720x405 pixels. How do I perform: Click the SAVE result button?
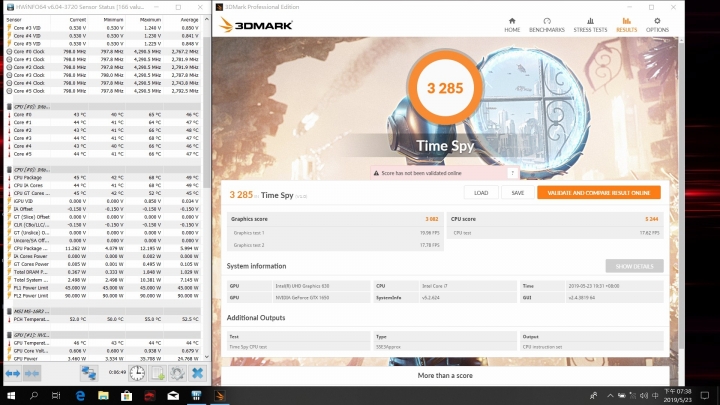click(x=518, y=193)
